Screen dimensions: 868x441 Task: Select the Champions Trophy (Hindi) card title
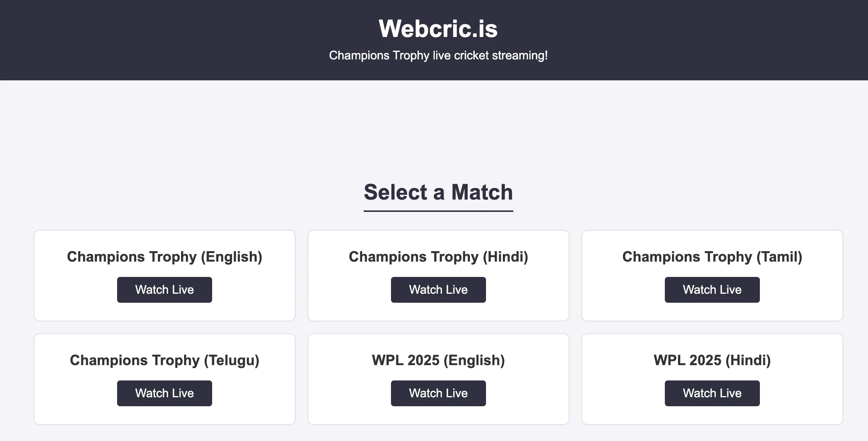pyautogui.click(x=438, y=257)
